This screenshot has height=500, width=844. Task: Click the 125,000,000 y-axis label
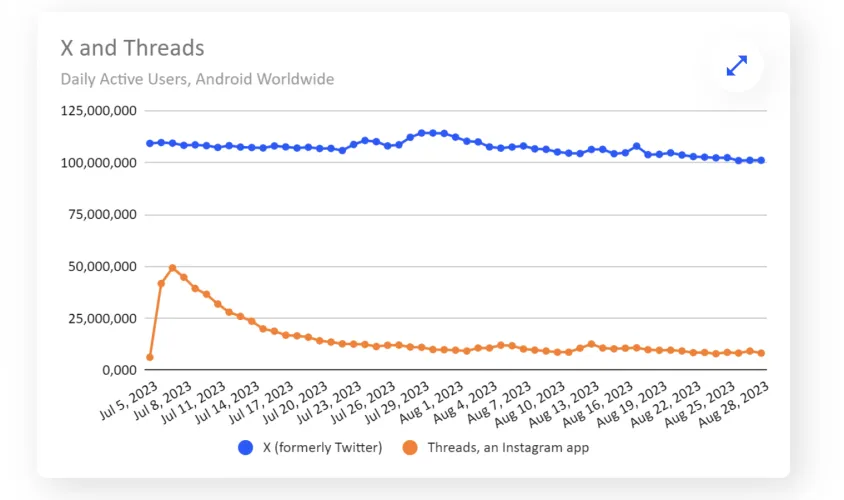point(98,111)
